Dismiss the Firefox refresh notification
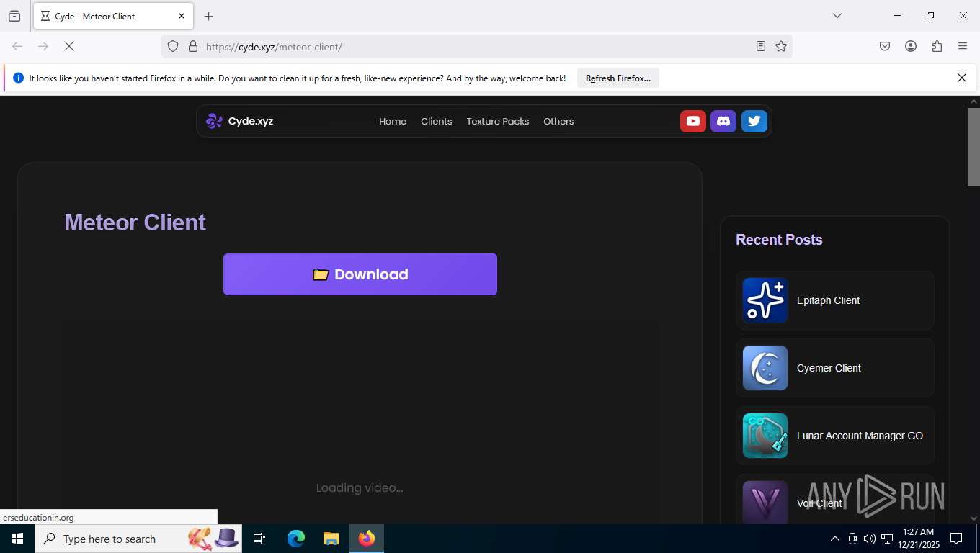Screen dimensions: 980x553 pyautogui.click(x=962, y=78)
